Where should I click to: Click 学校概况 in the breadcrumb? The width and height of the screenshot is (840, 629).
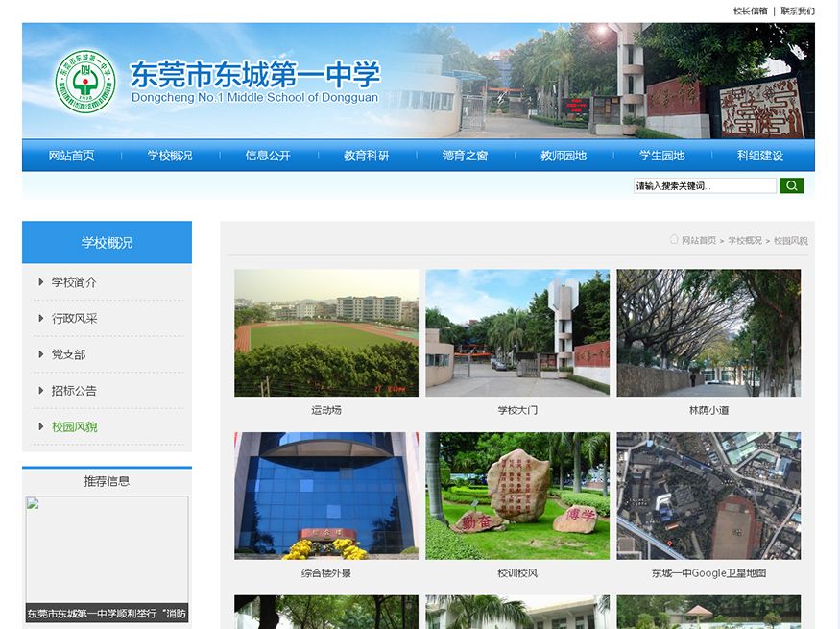pos(745,241)
